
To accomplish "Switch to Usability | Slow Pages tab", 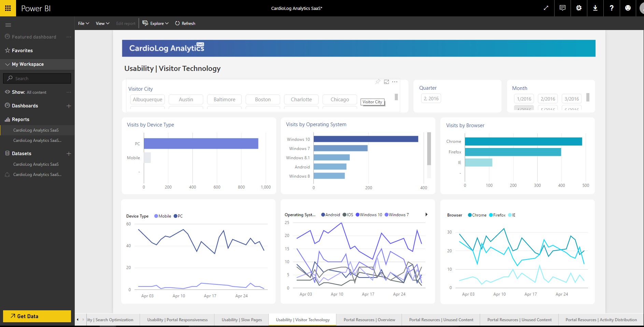I will pyautogui.click(x=242, y=320).
